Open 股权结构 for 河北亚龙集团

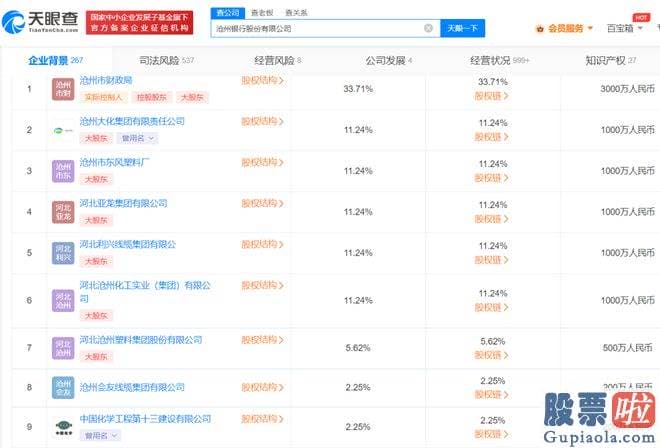pos(262,203)
